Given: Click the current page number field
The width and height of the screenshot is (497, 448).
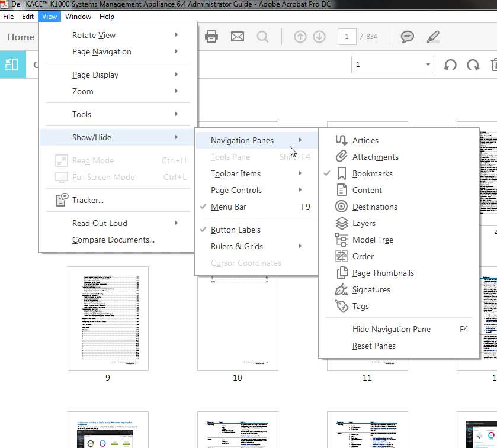Looking at the screenshot, I should click(x=347, y=37).
